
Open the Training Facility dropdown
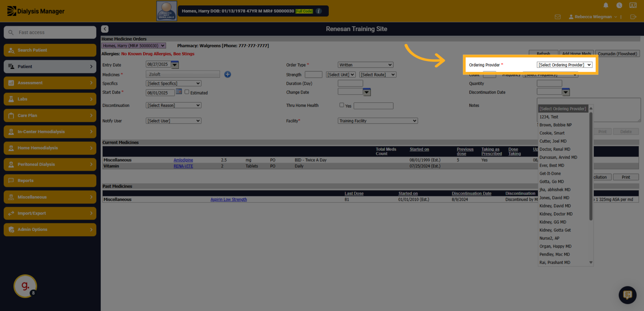[378, 121]
